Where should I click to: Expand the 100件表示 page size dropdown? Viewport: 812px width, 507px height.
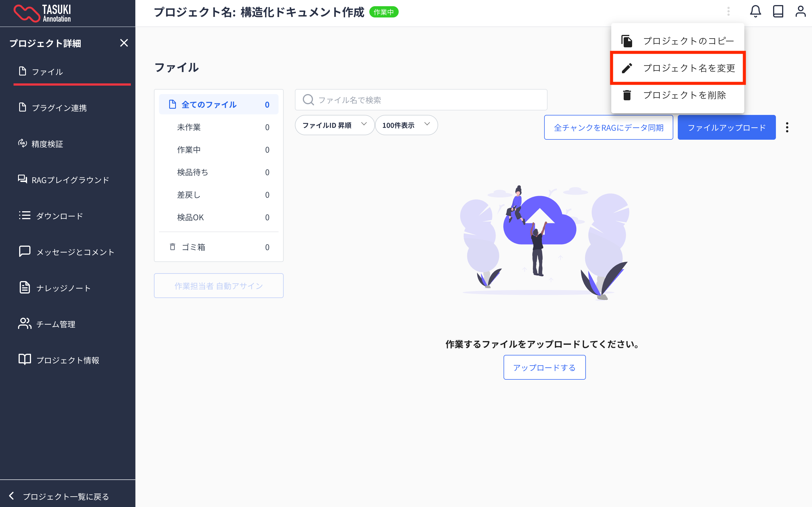pos(406,125)
